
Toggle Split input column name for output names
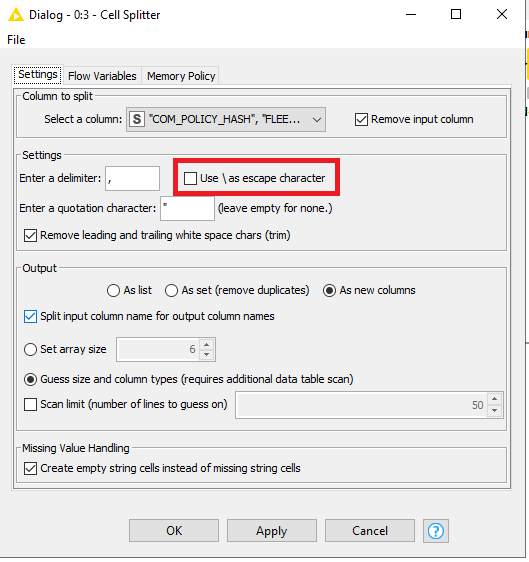30,316
